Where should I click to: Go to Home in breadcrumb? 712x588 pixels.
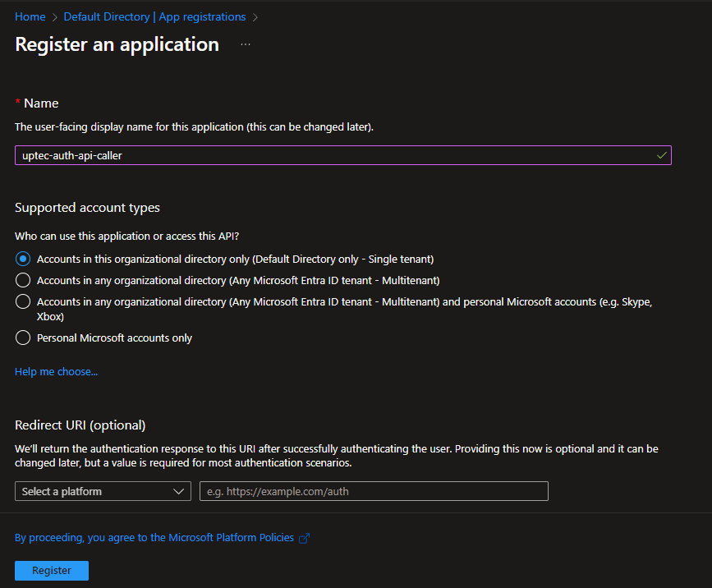pyautogui.click(x=30, y=17)
